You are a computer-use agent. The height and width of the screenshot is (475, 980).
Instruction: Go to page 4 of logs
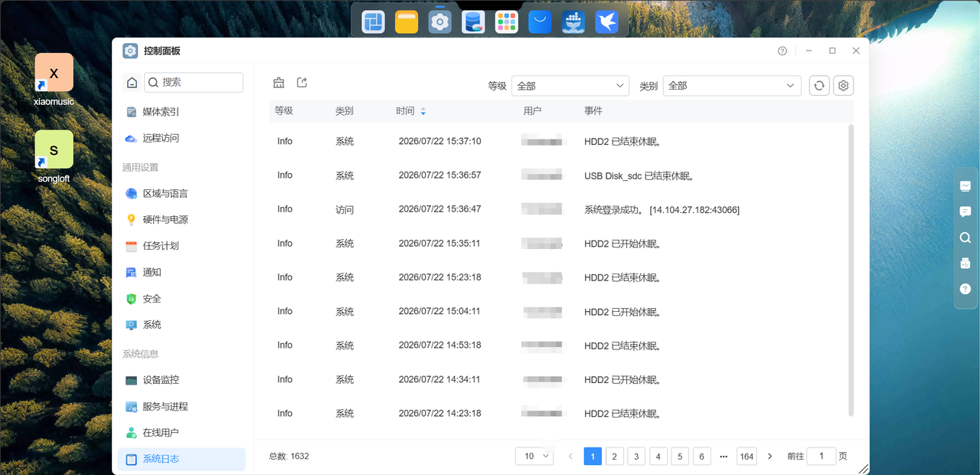point(658,456)
